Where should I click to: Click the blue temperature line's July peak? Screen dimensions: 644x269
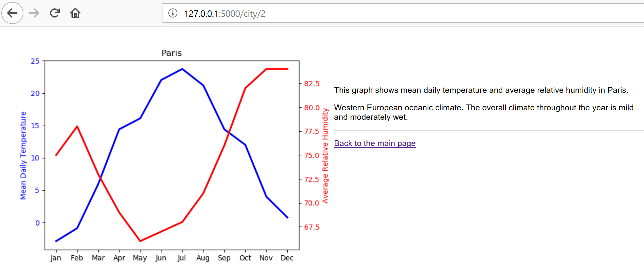pos(182,69)
